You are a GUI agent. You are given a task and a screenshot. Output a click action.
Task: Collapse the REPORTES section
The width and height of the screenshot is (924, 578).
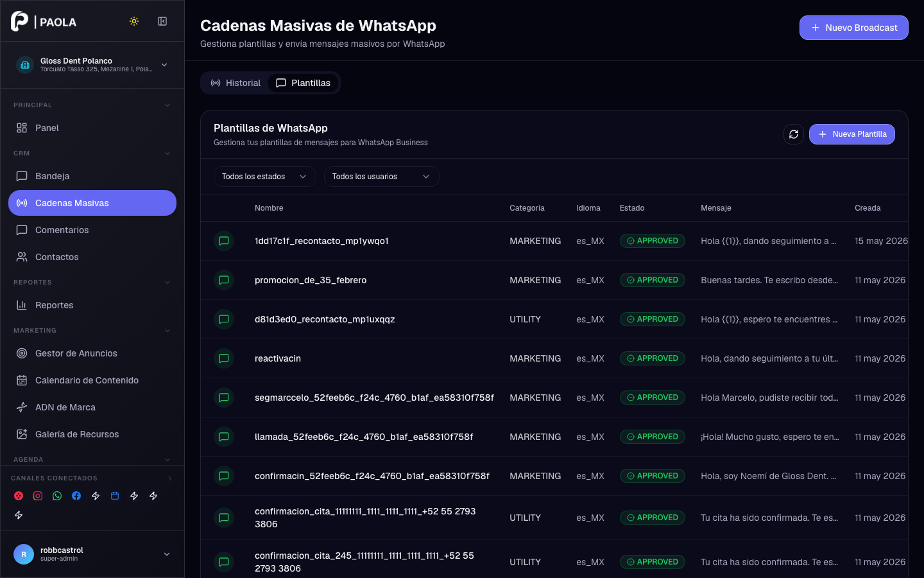pos(167,283)
